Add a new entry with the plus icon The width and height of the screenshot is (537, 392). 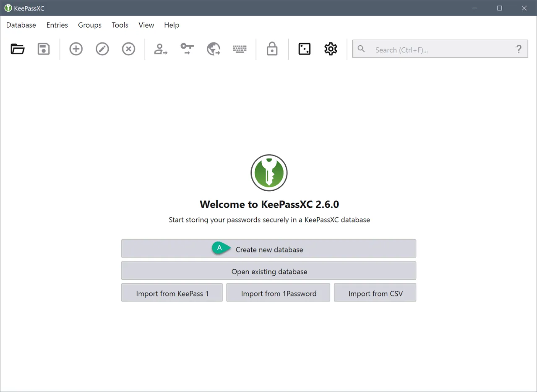click(76, 49)
